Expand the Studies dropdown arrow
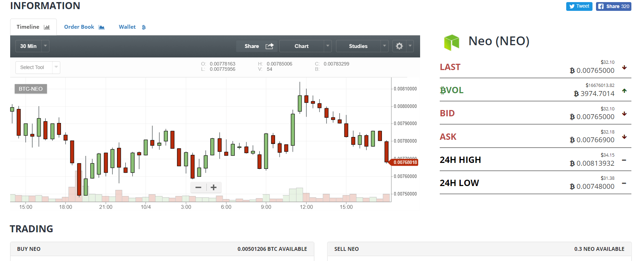 coord(384,46)
